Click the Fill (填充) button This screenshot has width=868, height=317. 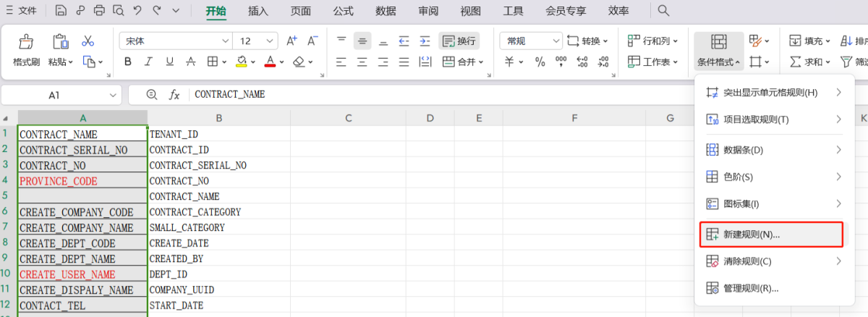(809, 41)
